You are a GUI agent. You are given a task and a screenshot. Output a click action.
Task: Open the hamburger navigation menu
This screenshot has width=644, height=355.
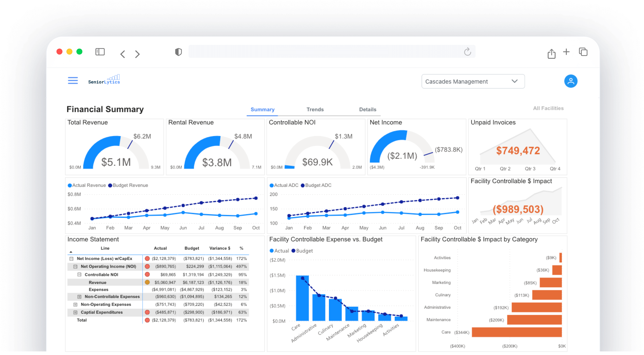point(73,80)
